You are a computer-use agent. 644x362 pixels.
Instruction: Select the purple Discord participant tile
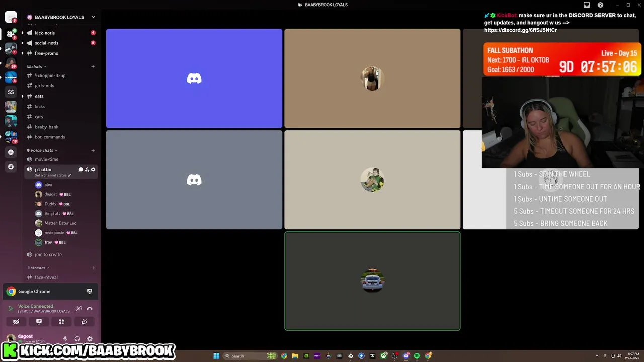(x=194, y=78)
